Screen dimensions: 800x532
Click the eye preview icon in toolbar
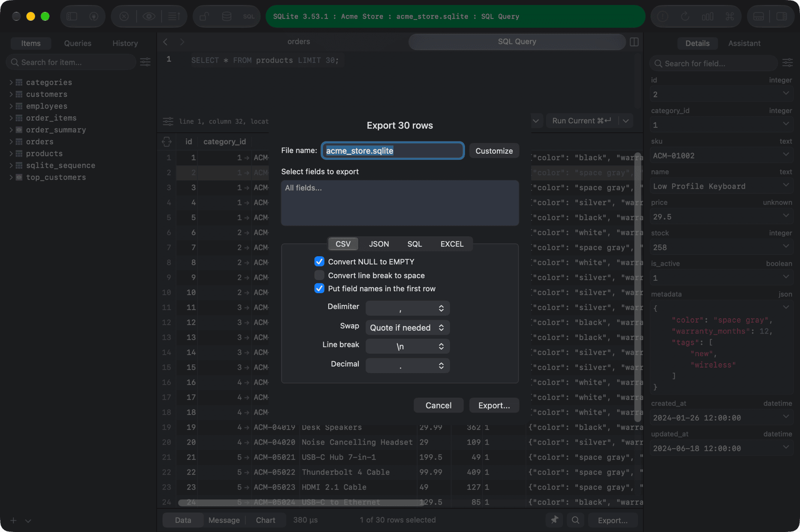pos(149,16)
